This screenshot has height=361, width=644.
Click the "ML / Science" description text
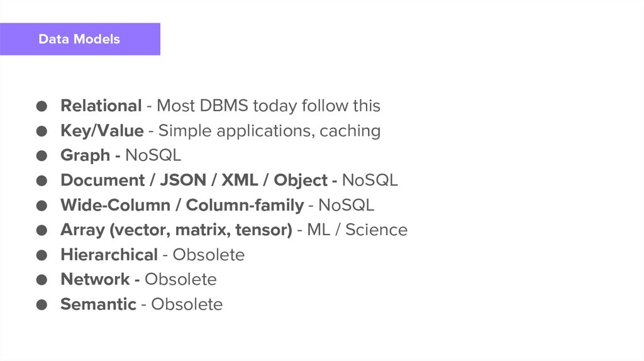coord(357,230)
